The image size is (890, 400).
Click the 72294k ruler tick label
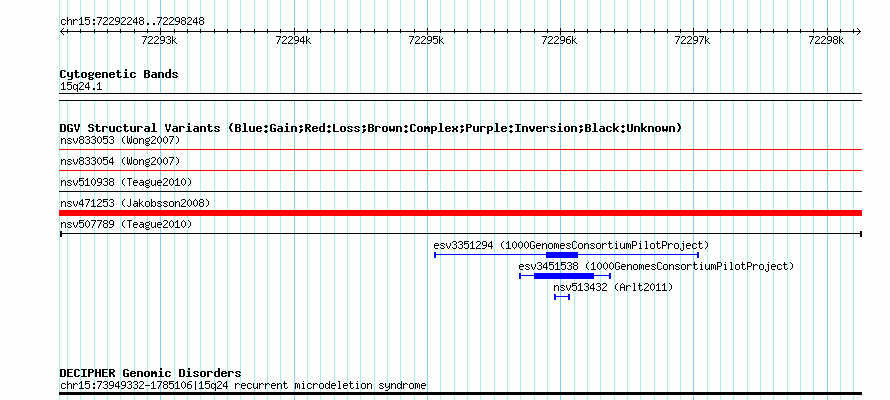click(293, 40)
